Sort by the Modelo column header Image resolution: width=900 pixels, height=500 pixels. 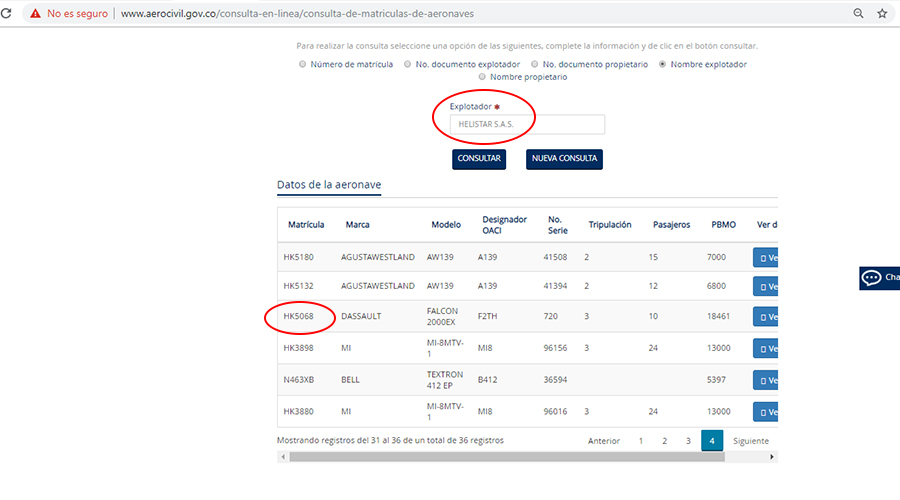[446, 224]
